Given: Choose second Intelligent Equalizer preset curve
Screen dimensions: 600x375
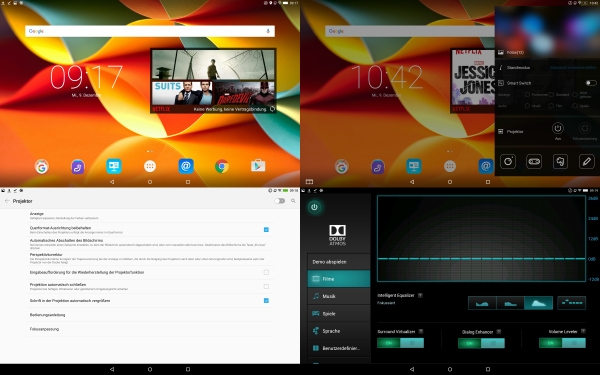Looking at the screenshot, I should pyautogui.click(x=510, y=303).
